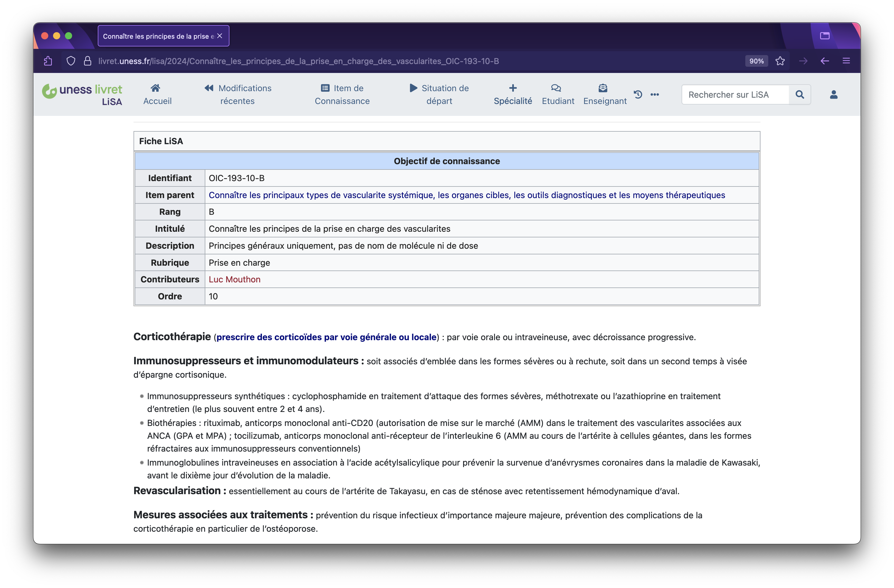894x588 pixels.
Task: Click the Immunosuppresseurs et immunomodulateurs heading
Action: tap(248, 361)
